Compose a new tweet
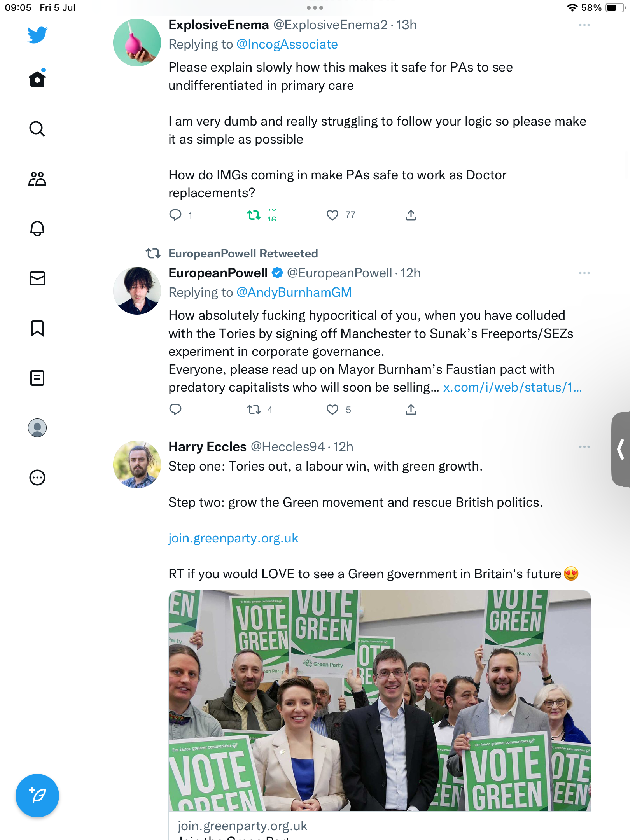The height and width of the screenshot is (840, 630). [37, 796]
